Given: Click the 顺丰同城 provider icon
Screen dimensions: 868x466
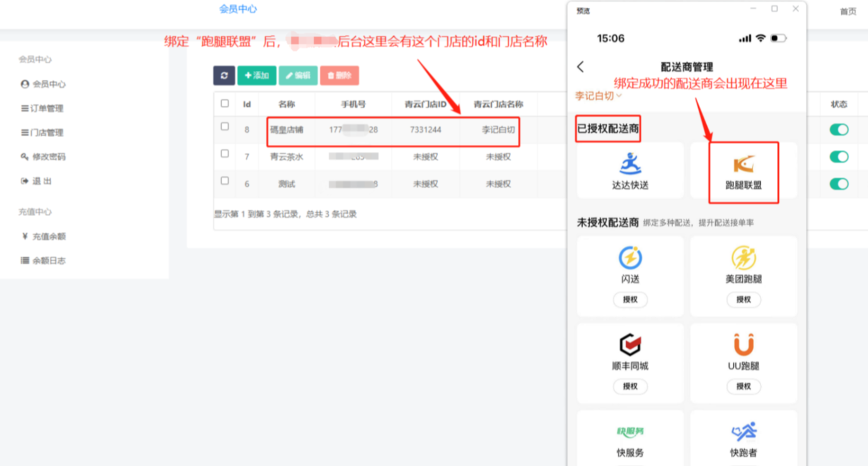Looking at the screenshot, I should click(x=630, y=345).
